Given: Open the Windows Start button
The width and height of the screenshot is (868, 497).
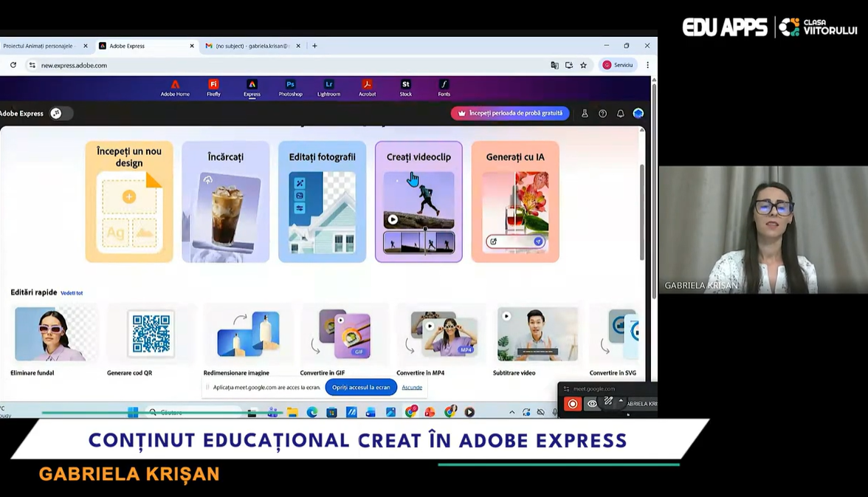Looking at the screenshot, I should click(x=133, y=412).
